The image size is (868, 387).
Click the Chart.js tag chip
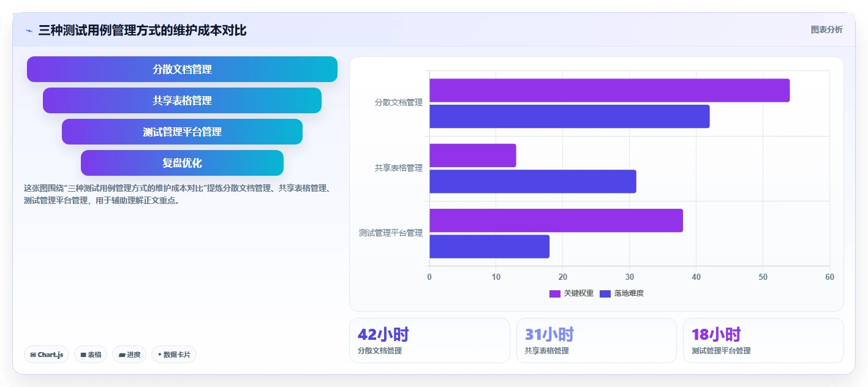(x=47, y=355)
